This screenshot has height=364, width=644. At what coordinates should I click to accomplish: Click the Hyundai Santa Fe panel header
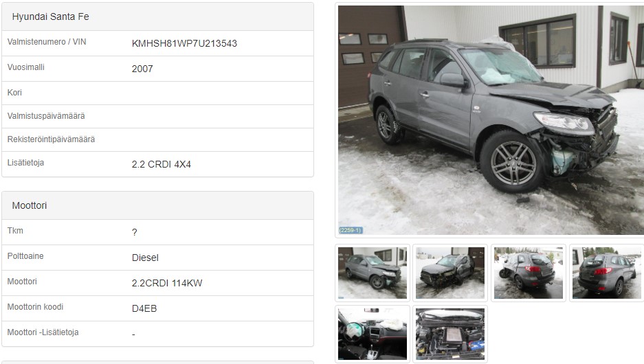(x=157, y=16)
